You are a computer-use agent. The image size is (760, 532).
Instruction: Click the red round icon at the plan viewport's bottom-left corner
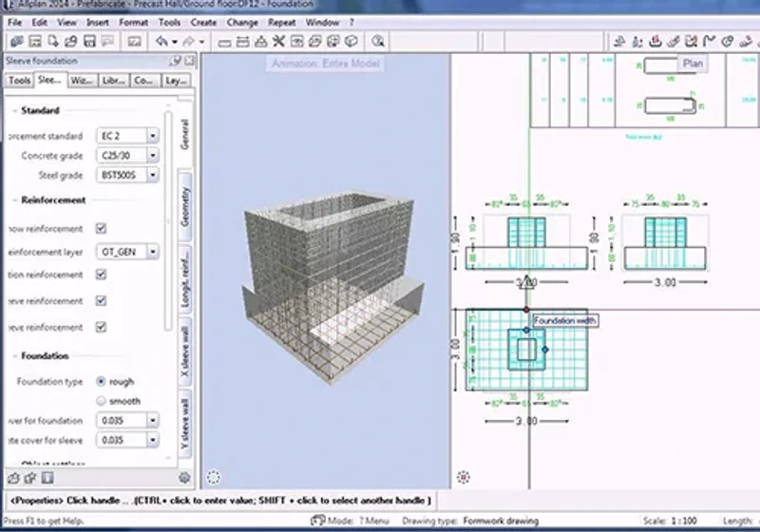[464, 477]
